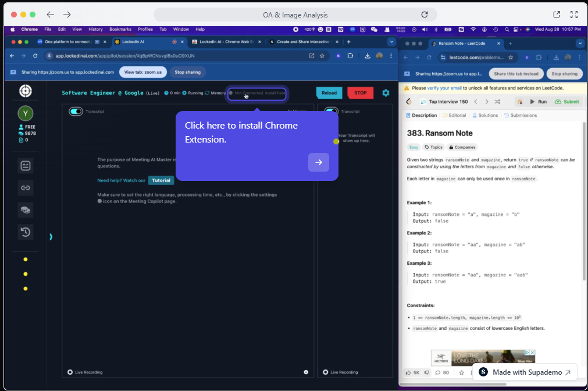Enter fullscreen with the expand arrows icon

[574, 15]
